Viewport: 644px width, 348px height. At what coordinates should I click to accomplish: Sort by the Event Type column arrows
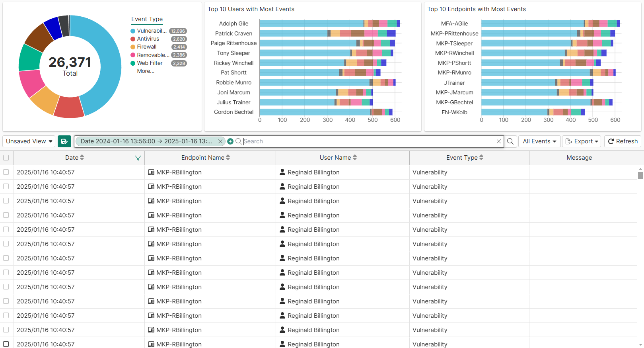(x=481, y=158)
